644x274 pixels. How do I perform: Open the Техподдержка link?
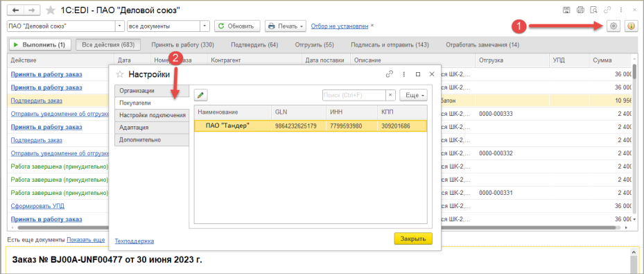(134, 241)
